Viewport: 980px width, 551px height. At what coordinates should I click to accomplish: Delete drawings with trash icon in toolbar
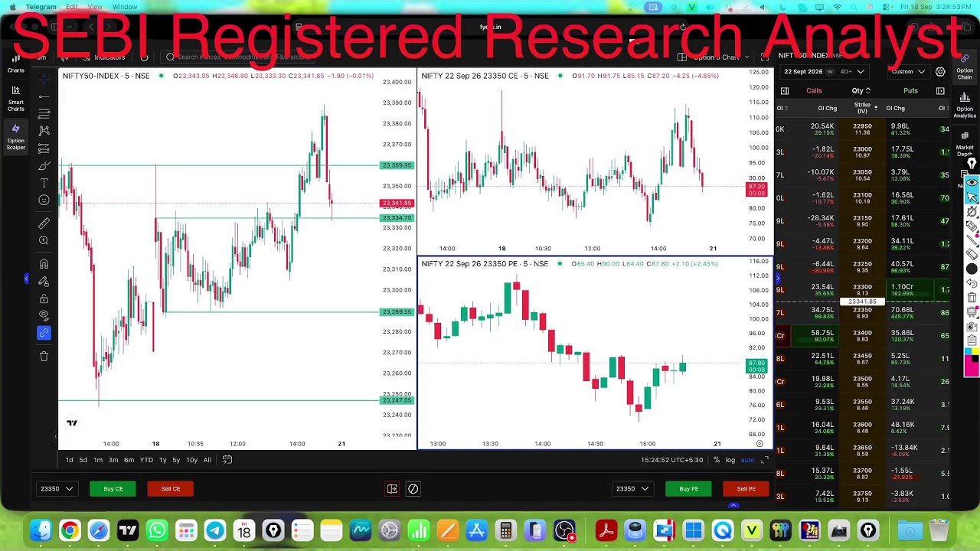pyautogui.click(x=44, y=356)
